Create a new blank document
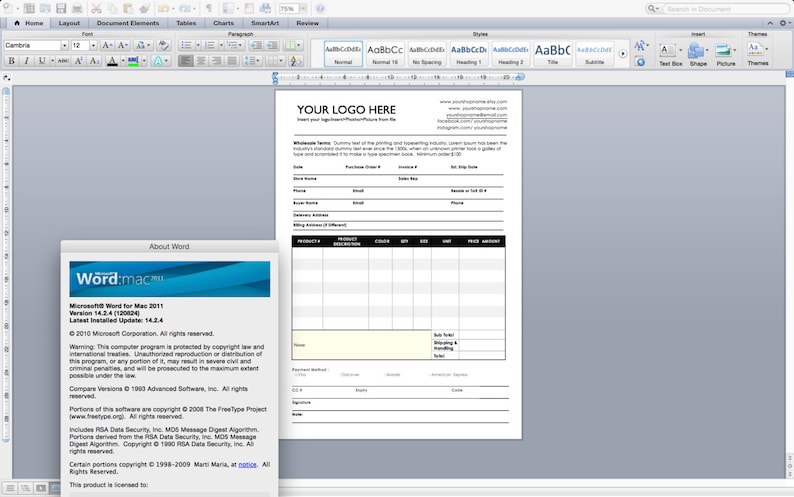 point(10,8)
